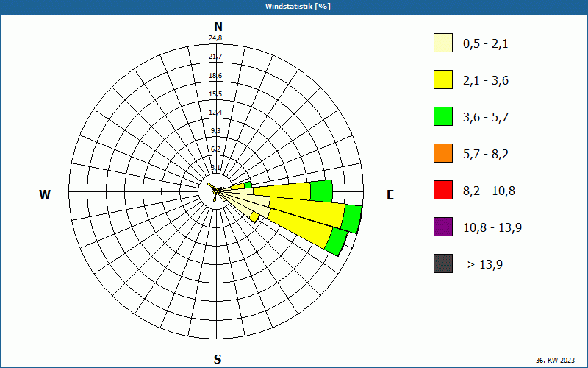Click the center hub of the wind rose
This screenshot has height=368, width=588.
click(216, 191)
